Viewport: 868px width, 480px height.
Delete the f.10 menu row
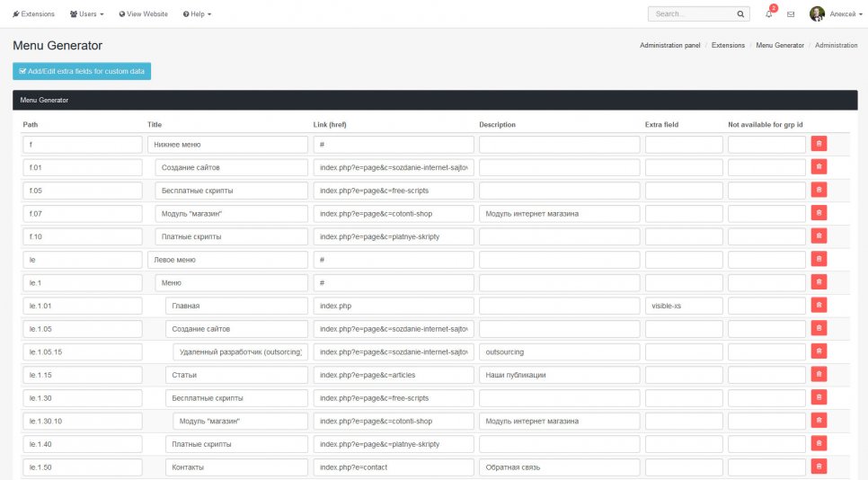[x=819, y=236]
